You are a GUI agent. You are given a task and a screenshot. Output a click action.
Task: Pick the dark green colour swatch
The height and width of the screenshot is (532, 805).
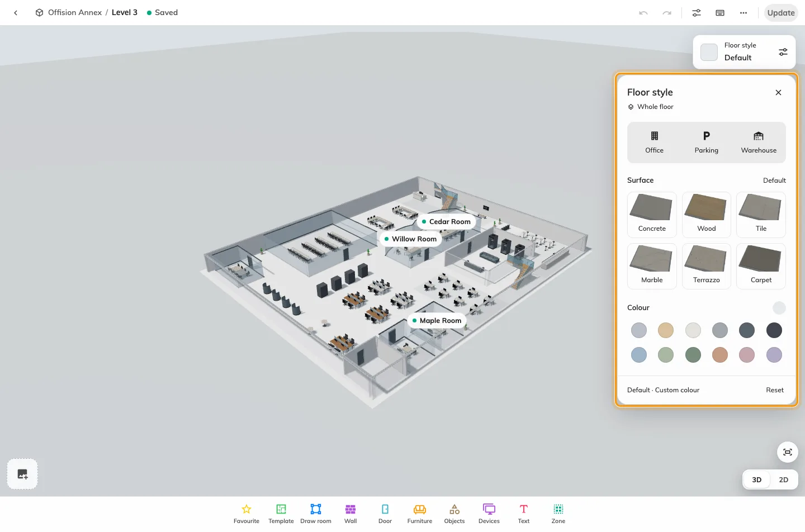click(693, 355)
